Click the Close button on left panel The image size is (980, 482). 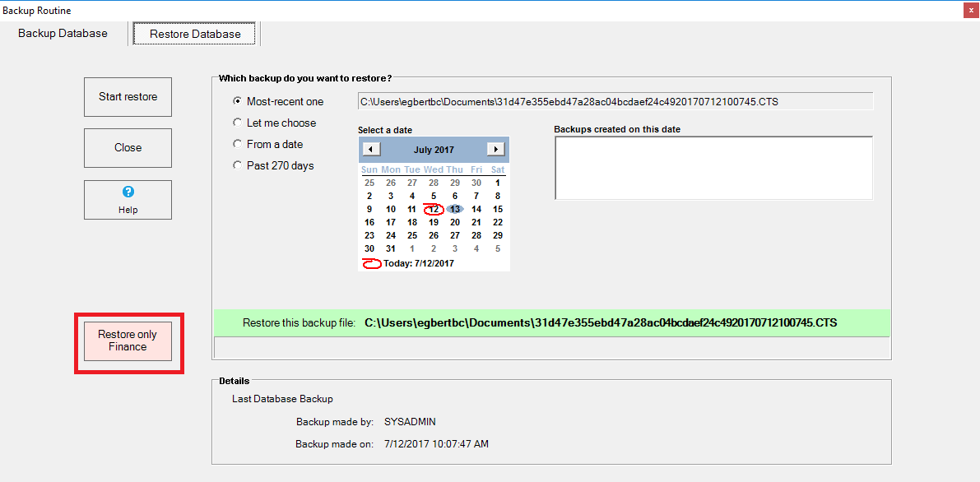point(128,148)
